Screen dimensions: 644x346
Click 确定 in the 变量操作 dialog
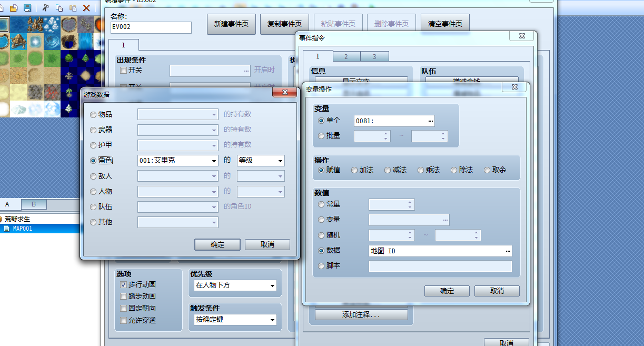coord(447,291)
